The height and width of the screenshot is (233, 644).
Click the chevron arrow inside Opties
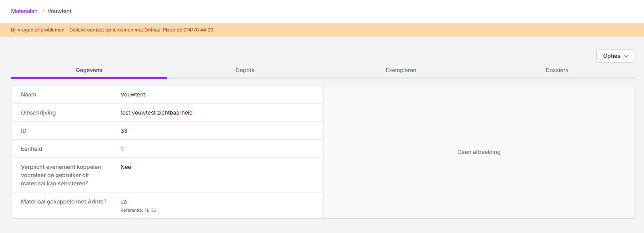(626, 56)
